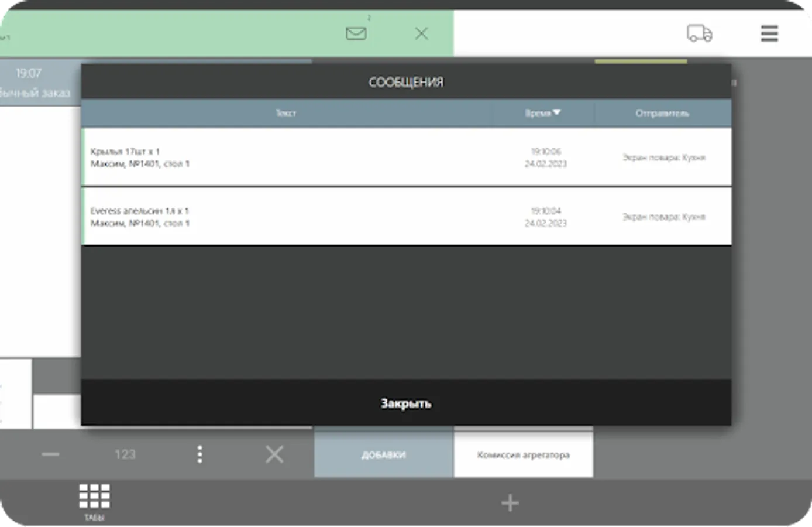The image size is (812, 527).
Task: Click sender Экран повара of Everess message
Action: [x=663, y=217]
